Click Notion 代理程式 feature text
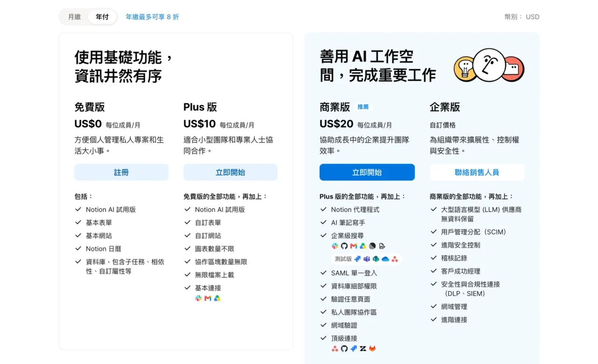 tap(355, 210)
